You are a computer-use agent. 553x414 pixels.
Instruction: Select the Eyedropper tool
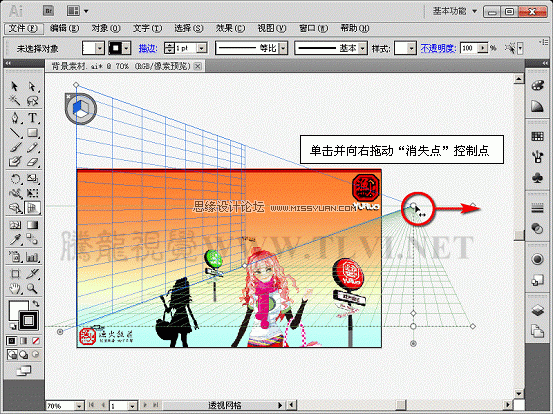(14, 240)
